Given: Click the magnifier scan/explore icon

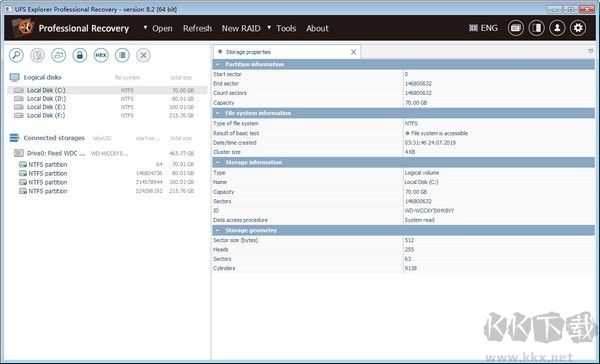Looking at the screenshot, I should click(x=16, y=55).
